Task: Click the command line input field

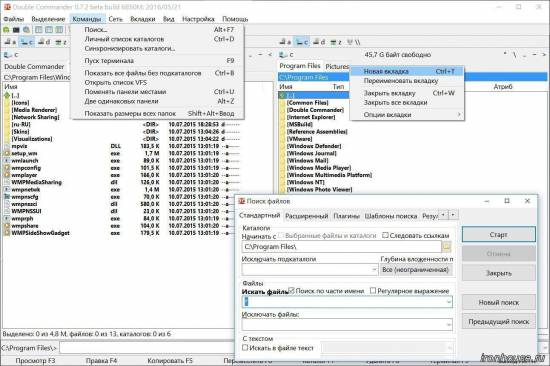Action: [x=147, y=348]
